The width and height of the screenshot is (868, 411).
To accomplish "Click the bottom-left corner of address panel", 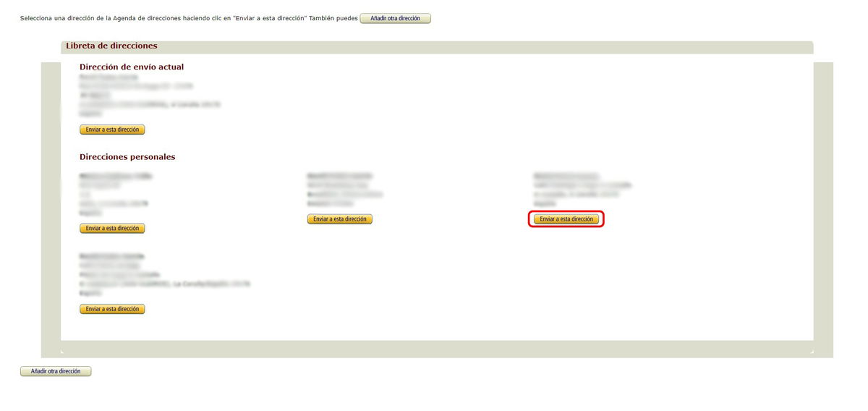I will (63, 352).
